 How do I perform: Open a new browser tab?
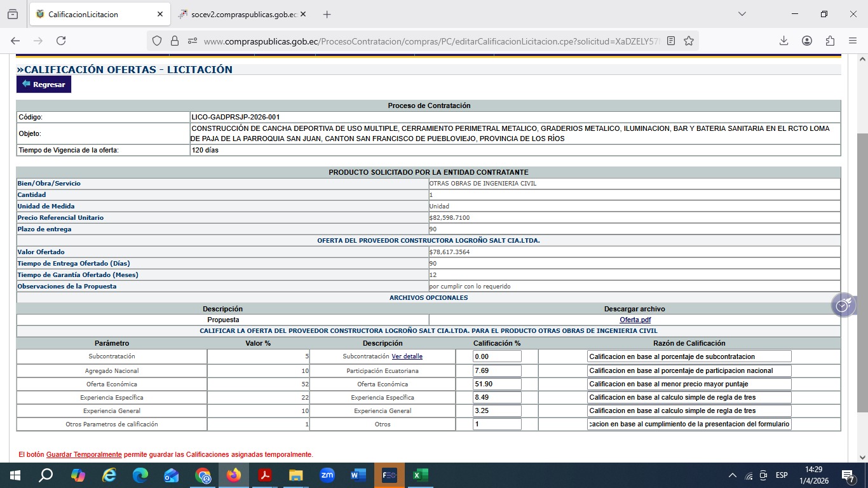(x=327, y=14)
